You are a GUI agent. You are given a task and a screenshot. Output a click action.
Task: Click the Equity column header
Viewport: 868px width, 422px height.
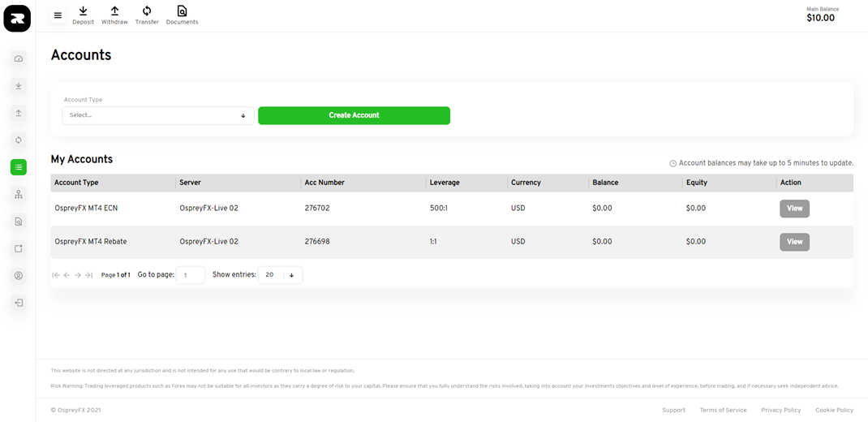(x=696, y=183)
